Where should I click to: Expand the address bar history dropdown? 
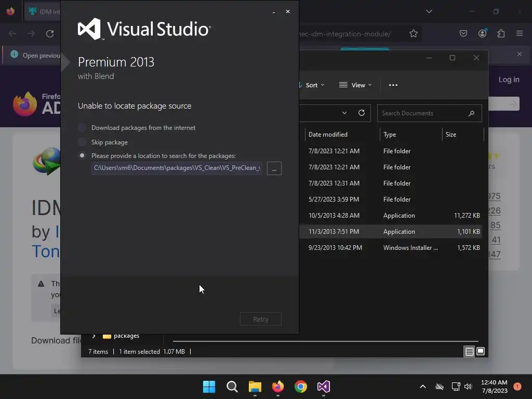(x=344, y=113)
